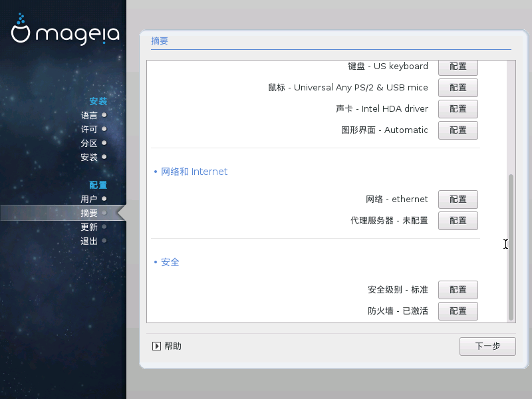Select the 安装 step under installation

point(89,157)
